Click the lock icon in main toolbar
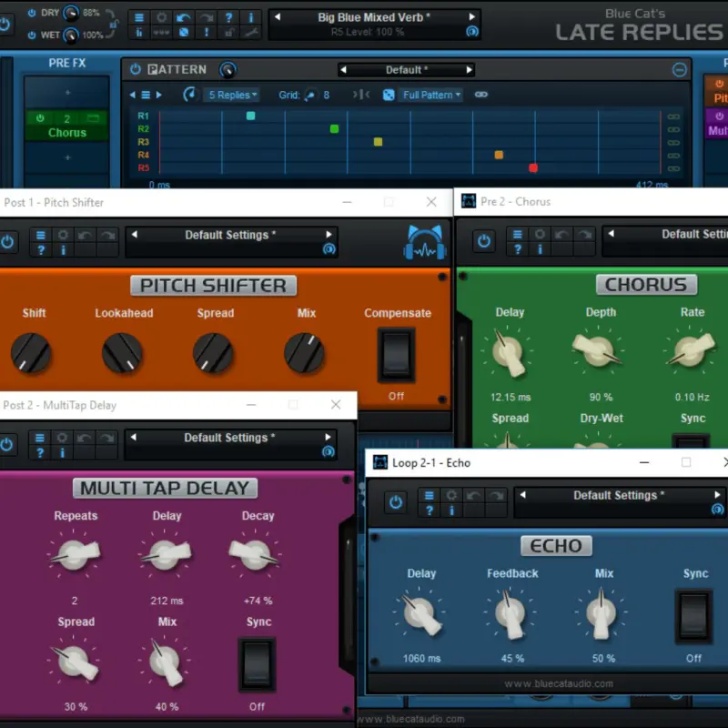This screenshot has height=728, width=728. (228, 32)
